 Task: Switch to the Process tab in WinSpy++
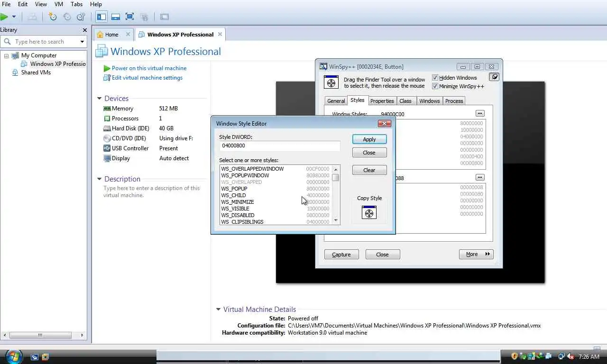[x=454, y=101]
